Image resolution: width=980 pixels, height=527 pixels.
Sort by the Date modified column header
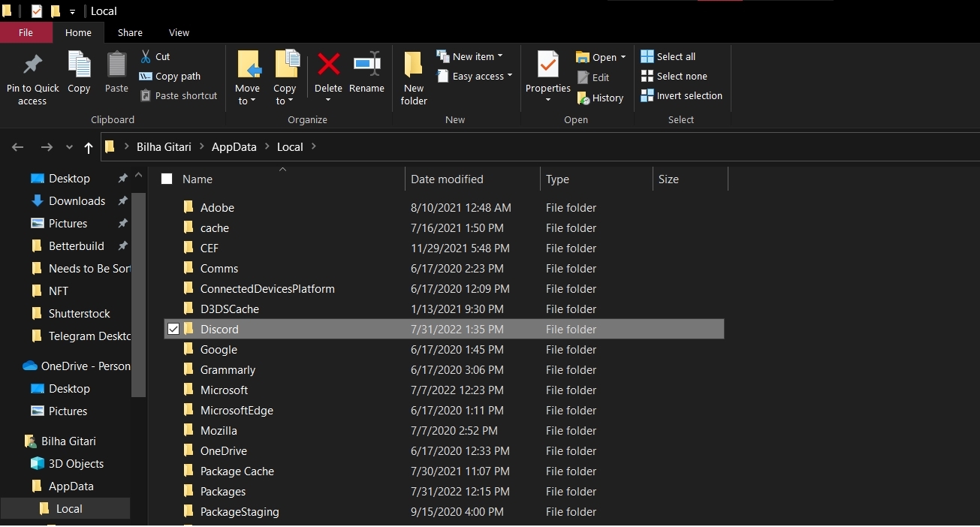(x=447, y=179)
